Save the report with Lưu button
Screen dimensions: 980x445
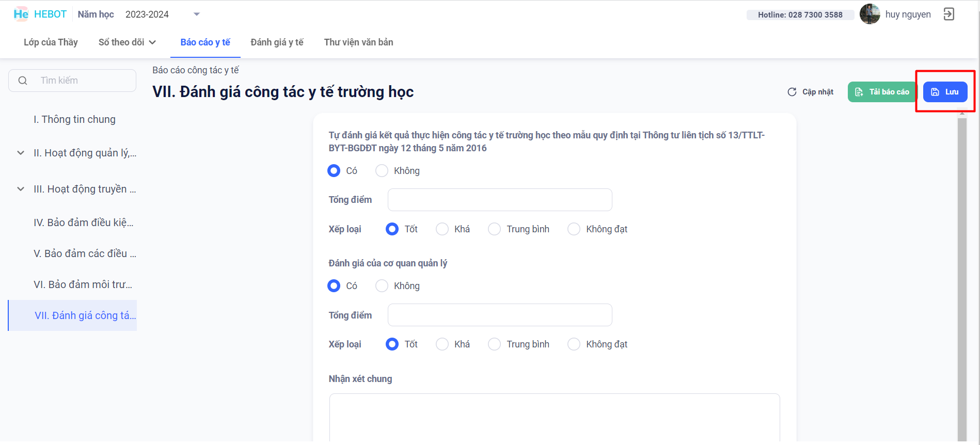945,92
